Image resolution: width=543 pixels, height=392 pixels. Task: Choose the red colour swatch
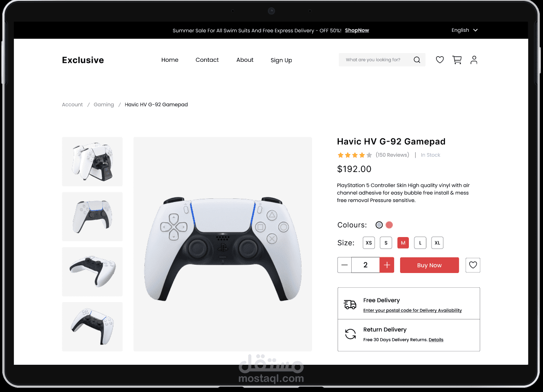click(389, 225)
